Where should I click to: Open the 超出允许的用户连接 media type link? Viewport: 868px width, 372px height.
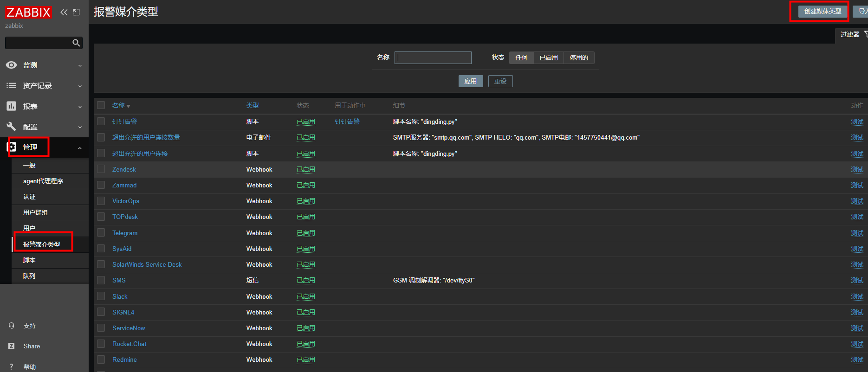[x=140, y=154]
